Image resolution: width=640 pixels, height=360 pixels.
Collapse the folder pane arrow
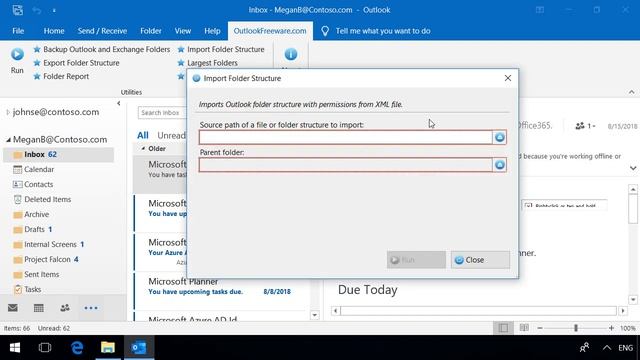119,104
